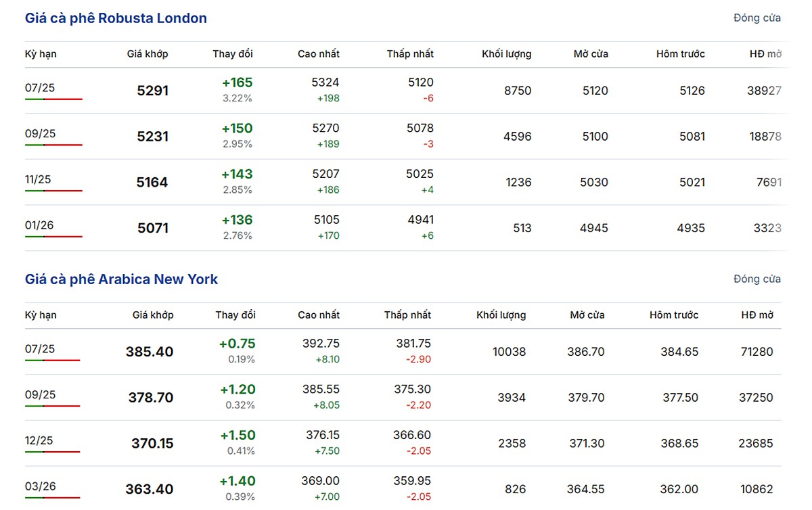Click Arabica matched price 385.40
Viewport: 812px width, 510px height.
click(150, 352)
